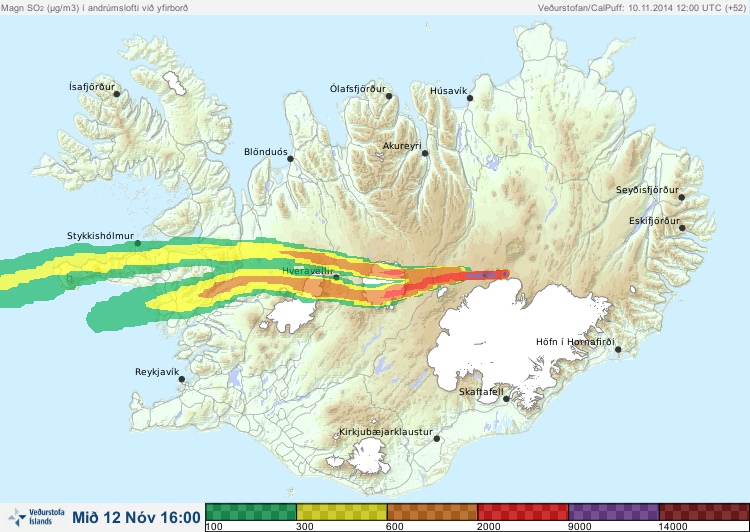The image size is (750, 532).
Task: Select the Húsavík map label
Action: click(x=448, y=90)
